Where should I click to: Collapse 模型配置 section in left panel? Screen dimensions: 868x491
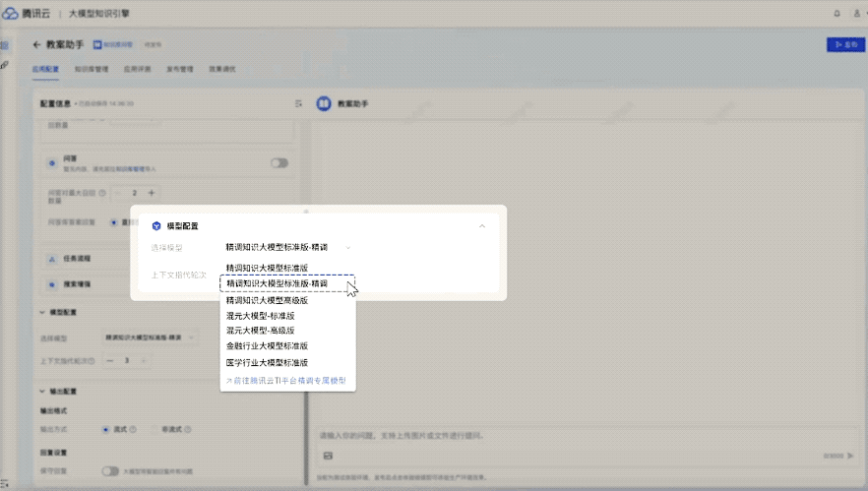click(x=42, y=312)
